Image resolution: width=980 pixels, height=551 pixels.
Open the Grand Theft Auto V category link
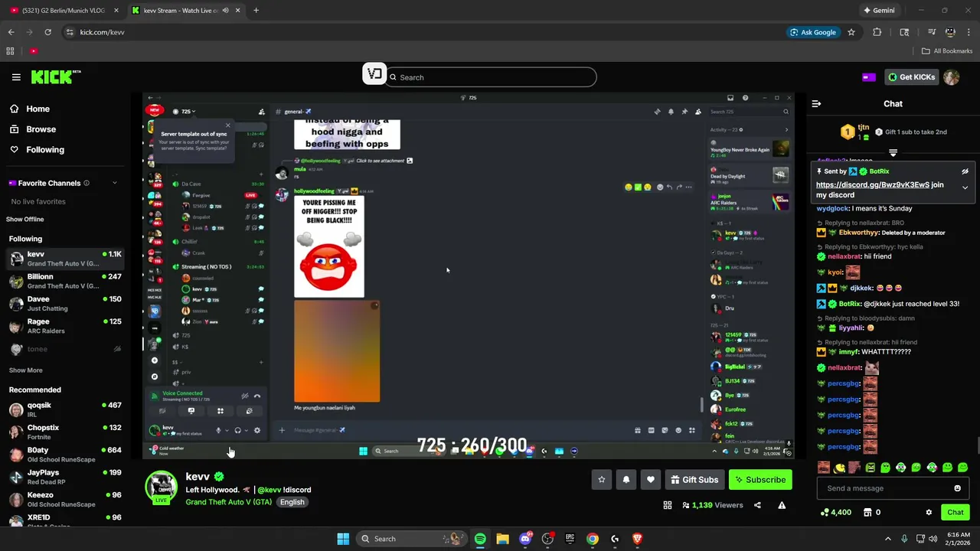coord(228,502)
